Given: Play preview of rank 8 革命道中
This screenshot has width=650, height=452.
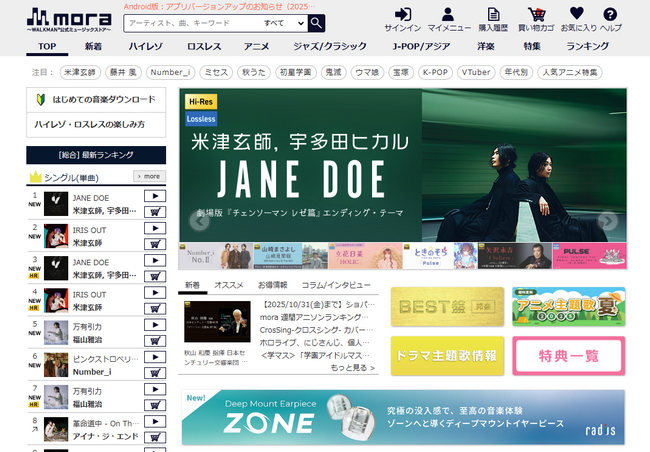Looking at the screenshot, I should coord(155,421).
